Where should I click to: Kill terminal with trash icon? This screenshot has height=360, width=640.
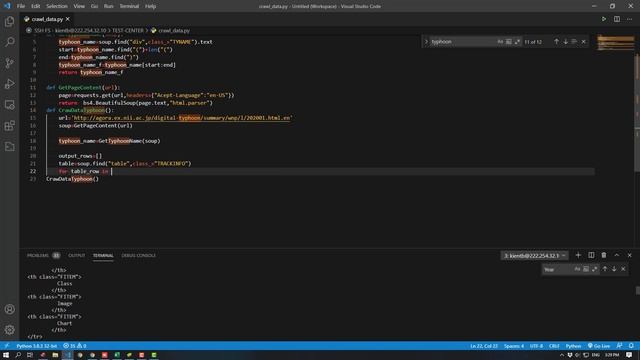604,255
